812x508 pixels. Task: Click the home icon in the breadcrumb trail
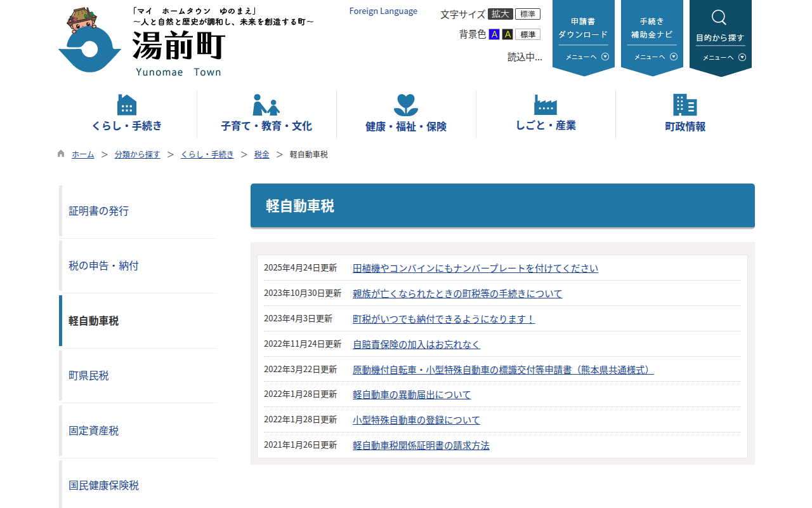click(x=60, y=153)
